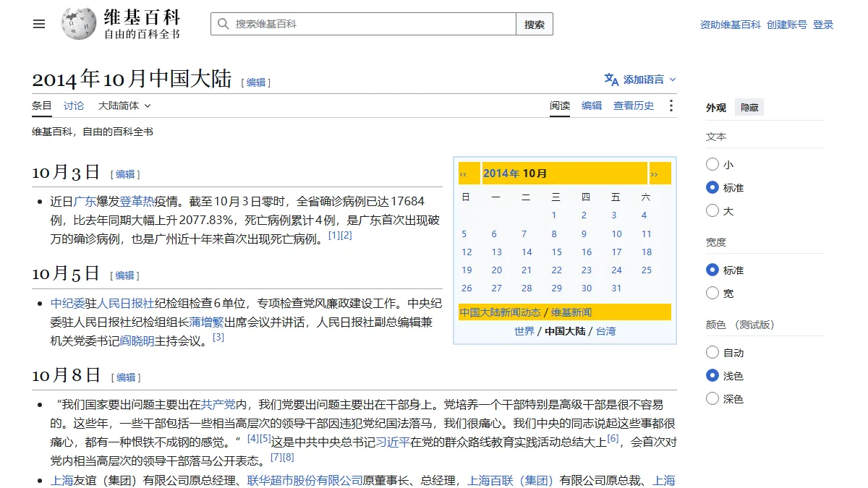
Task: Open the 世界 link below calendar
Action: (524, 331)
